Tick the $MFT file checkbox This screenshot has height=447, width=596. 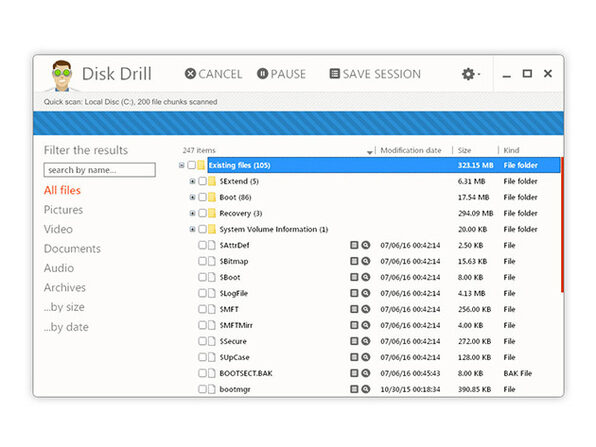click(x=202, y=309)
